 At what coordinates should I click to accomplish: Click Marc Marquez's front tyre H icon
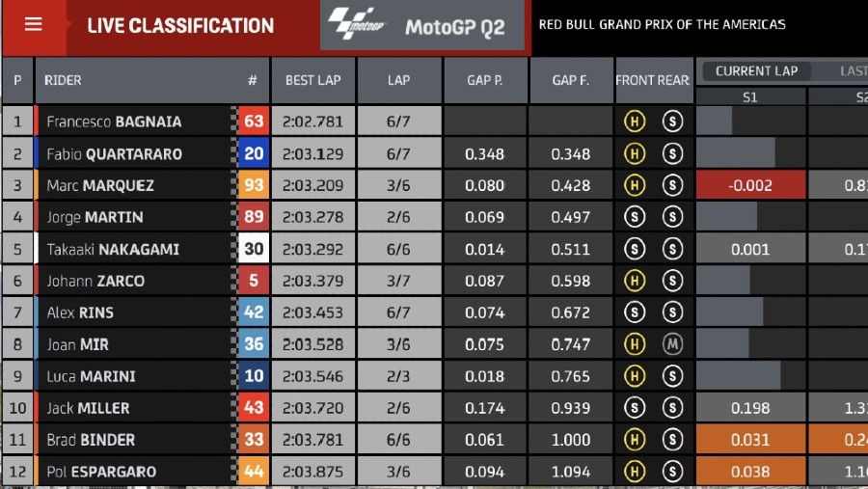pos(635,185)
